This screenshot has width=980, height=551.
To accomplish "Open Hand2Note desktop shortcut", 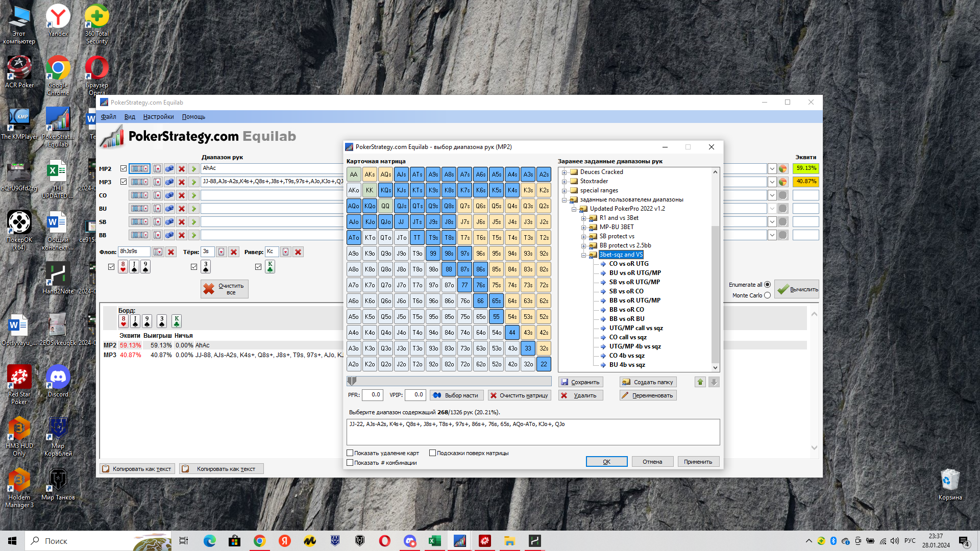I will [58, 279].
